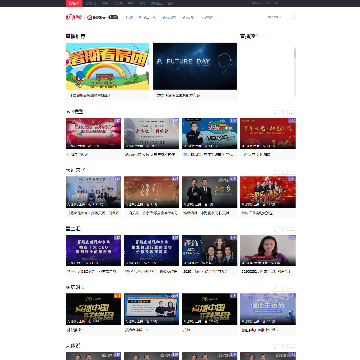
Task: Open the search icon in the header
Action: tap(293, 17)
